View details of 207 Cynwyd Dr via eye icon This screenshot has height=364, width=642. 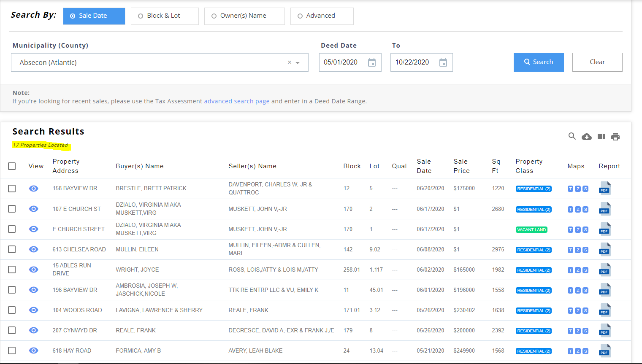34,330
